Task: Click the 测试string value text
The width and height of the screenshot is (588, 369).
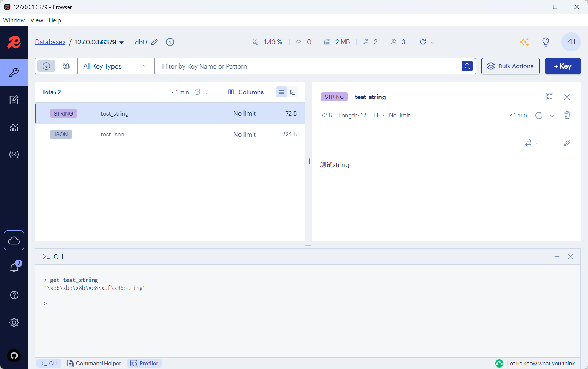Action: point(334,165)
